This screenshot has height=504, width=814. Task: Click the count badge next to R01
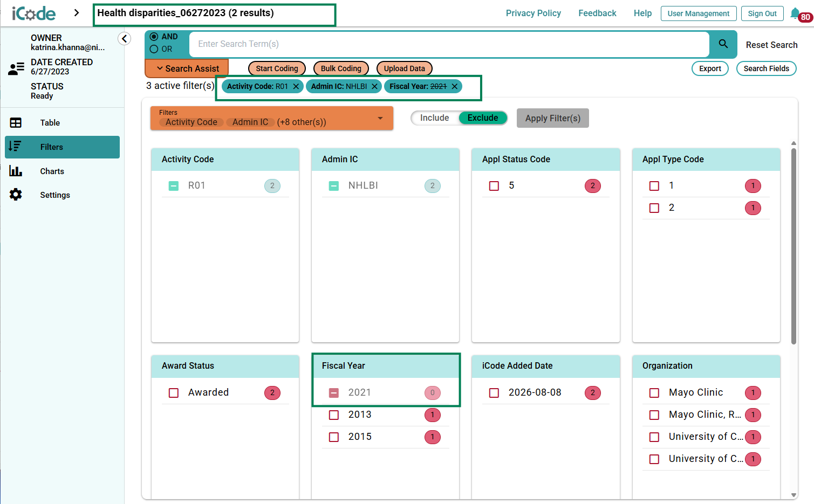[x=272, y=186]
